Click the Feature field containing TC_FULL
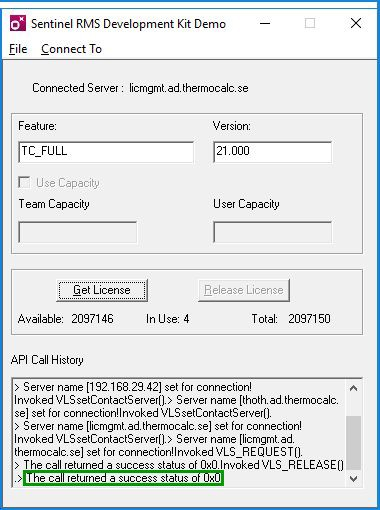 click(x=106, y=152)
